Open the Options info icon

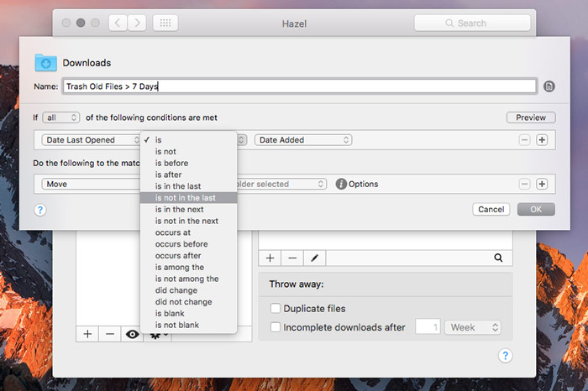click(x=341, y=184)
